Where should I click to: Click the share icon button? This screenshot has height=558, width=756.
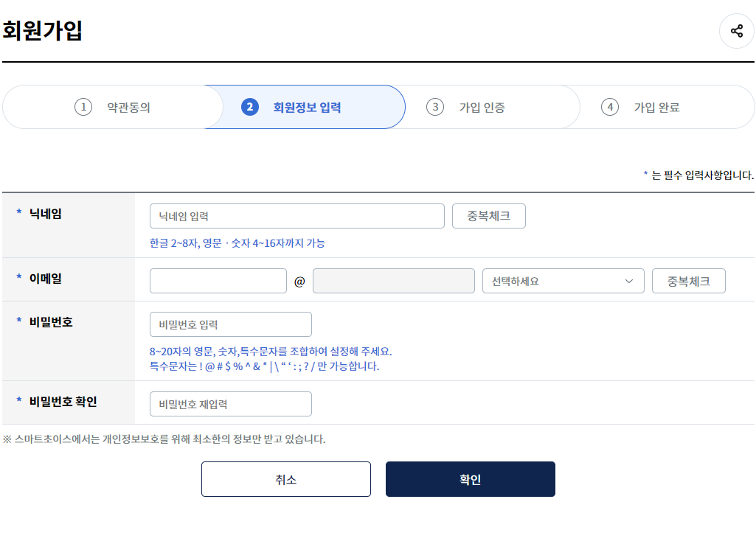pos(736,31)
